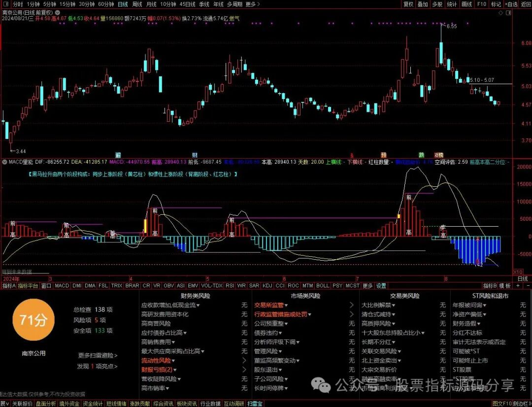
Task: Switch indicator to RSI
Action: (x=230, y=286)
